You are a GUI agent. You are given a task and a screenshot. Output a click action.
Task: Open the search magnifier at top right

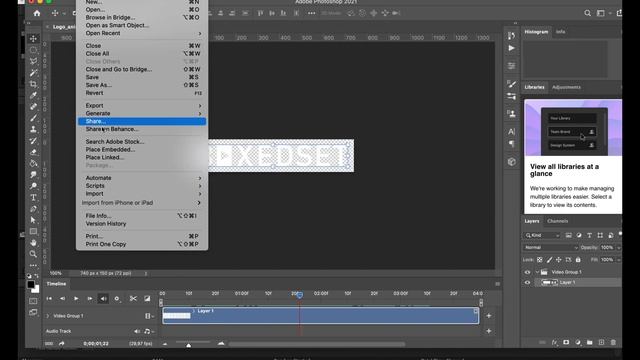587,13
